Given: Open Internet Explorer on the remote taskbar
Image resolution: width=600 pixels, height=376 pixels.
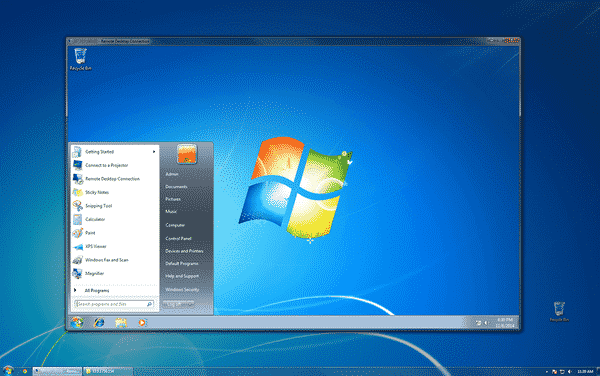Looking at the screenshot, I should [x=99, y=322].
